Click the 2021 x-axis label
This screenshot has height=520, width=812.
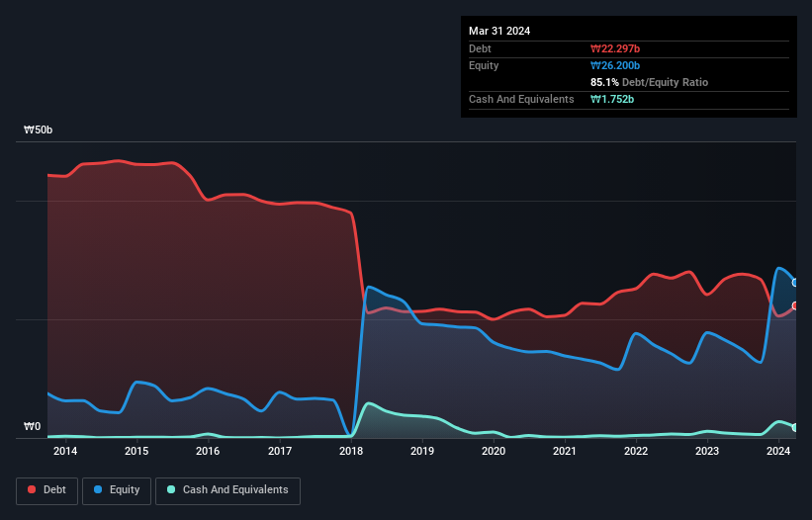point(565,451)
